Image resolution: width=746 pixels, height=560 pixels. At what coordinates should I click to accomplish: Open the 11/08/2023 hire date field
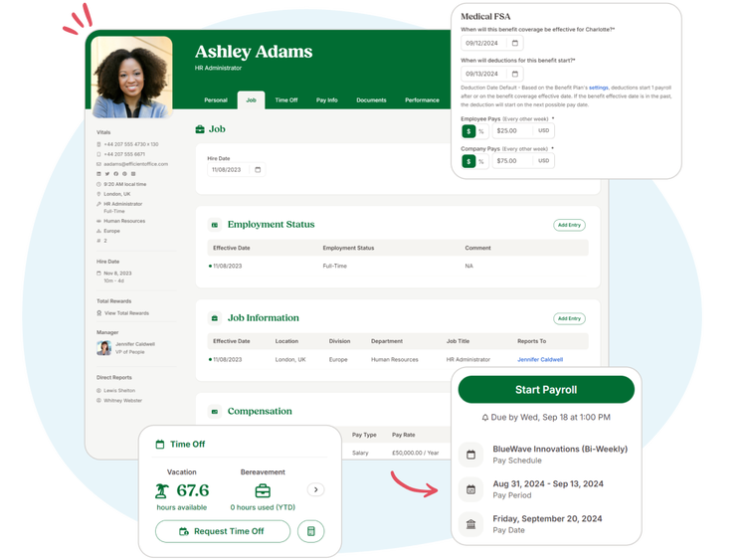pos(236,169)
